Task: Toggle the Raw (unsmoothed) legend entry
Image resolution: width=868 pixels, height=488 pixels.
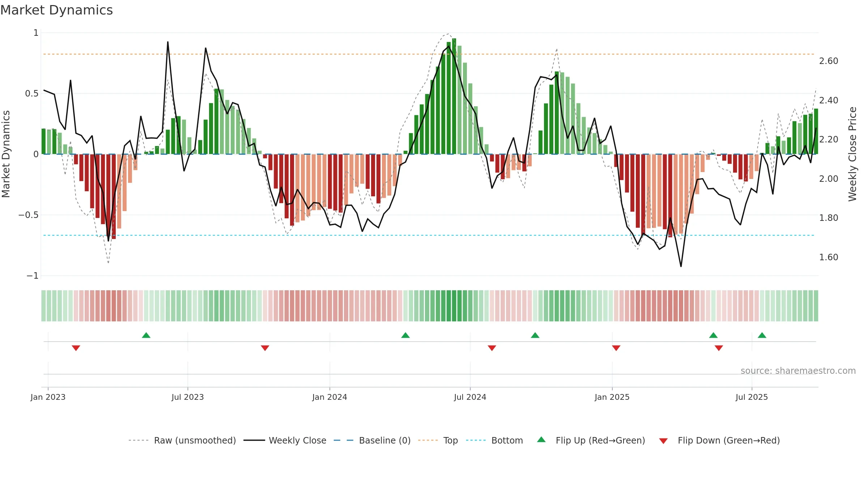Action: (182, 440)
